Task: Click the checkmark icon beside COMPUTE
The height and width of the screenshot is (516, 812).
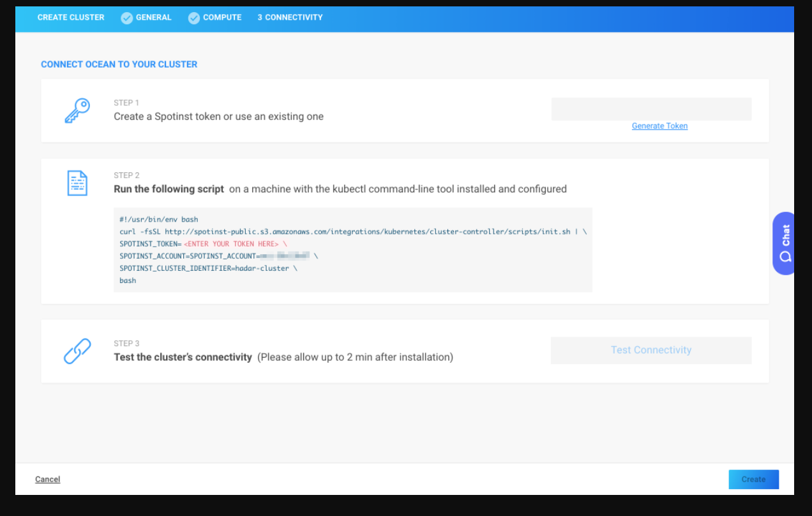Action: [194, 18]
